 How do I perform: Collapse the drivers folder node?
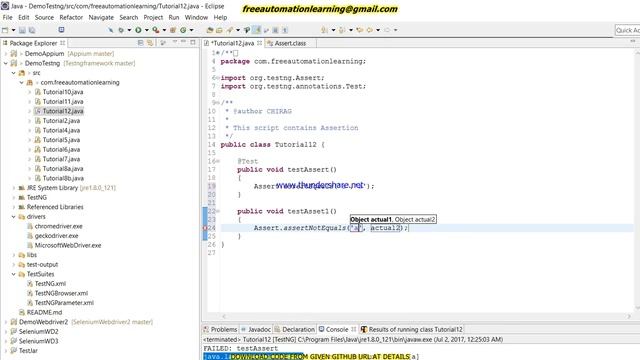click(14, 217)
